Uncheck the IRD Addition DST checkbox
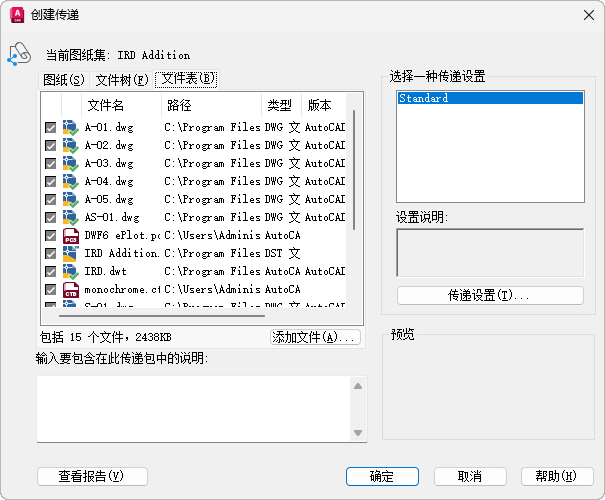 pos(51,253)
